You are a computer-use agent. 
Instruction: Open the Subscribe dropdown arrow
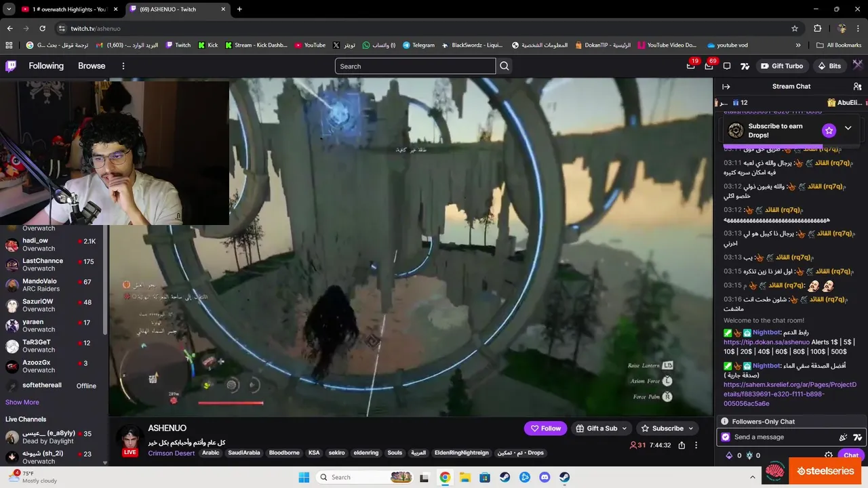click(690, 428)
